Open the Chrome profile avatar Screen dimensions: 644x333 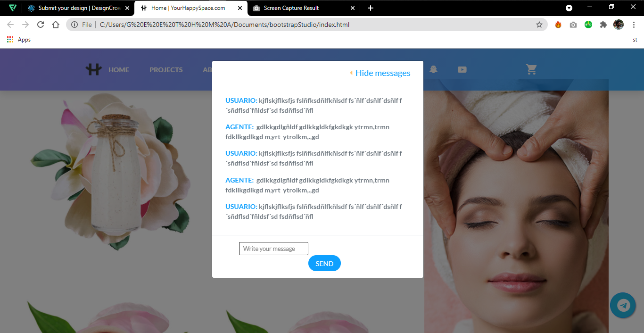pos(619,25)
